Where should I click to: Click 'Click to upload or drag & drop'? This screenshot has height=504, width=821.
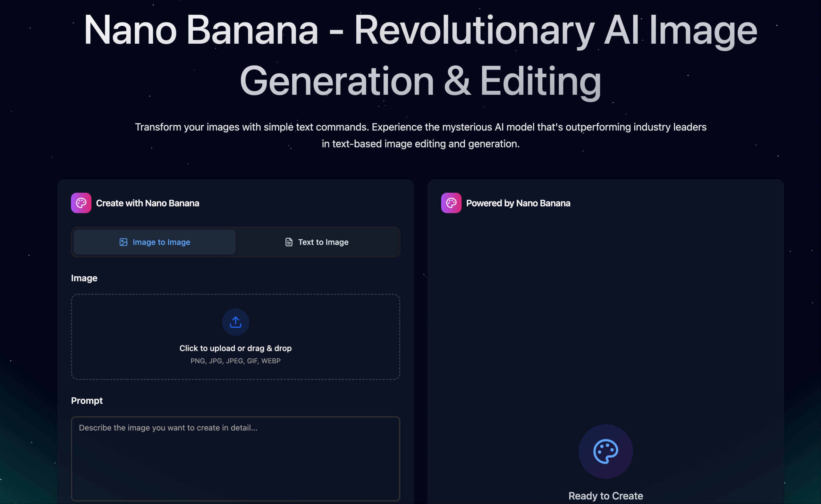click(235, 348)
